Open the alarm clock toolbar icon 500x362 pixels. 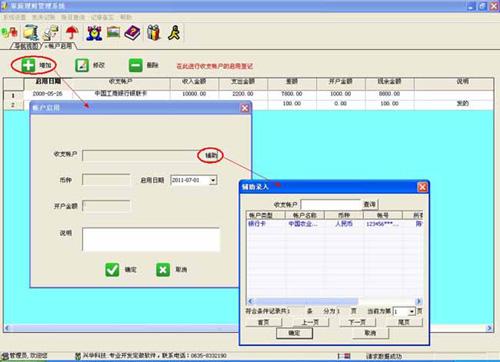pos(94,33)
